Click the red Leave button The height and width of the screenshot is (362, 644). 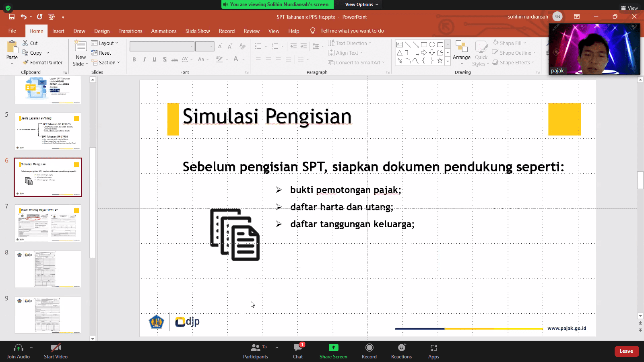[626, 351]
